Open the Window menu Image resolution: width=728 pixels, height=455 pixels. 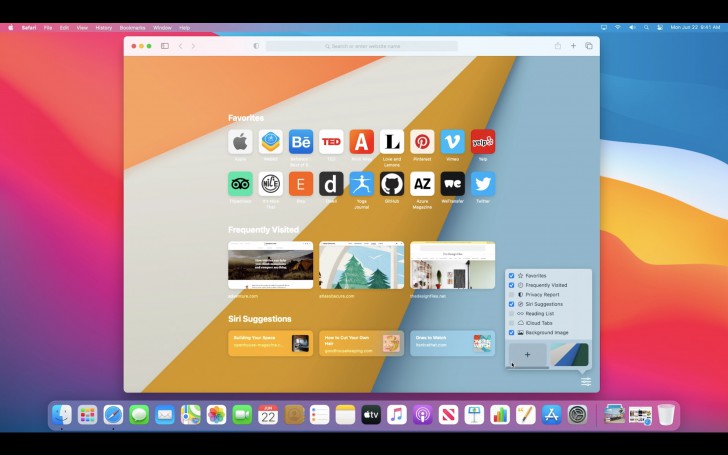tap(162, 28)
